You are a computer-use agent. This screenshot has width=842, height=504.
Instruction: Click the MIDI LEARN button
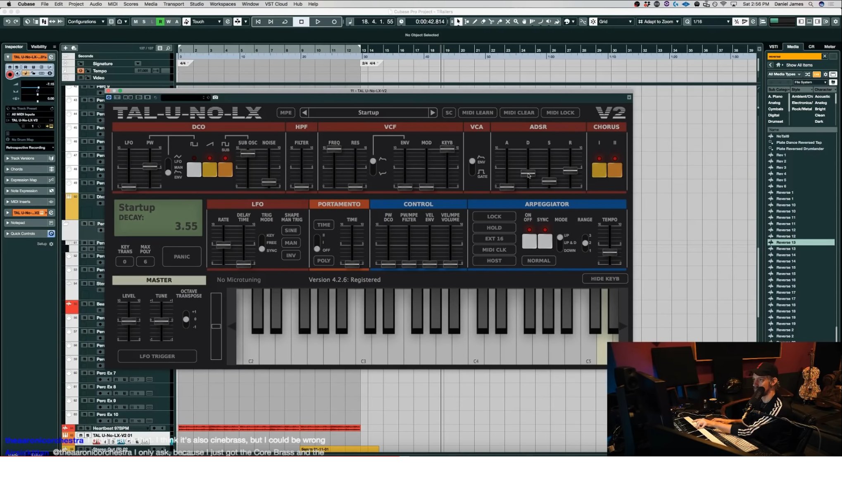pos(477,112)
